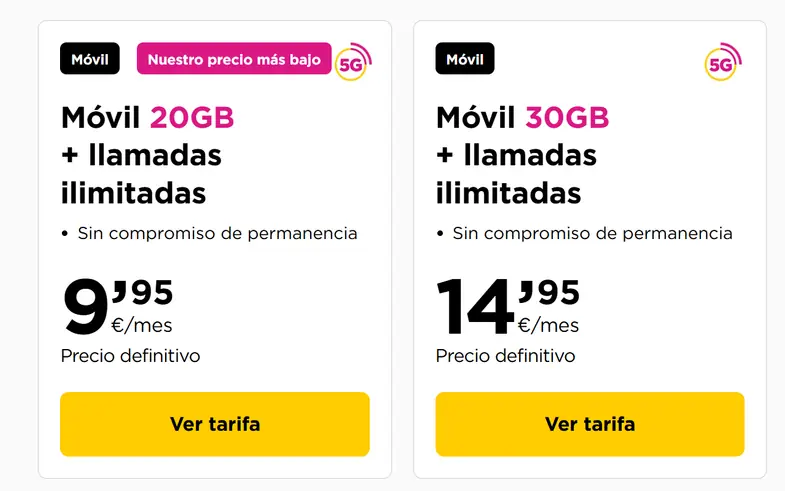Click llamadas ilimitadas text on 30GB card
This screenshot has height=491, width=785.
pyautogui.click(x=516, y=174)
